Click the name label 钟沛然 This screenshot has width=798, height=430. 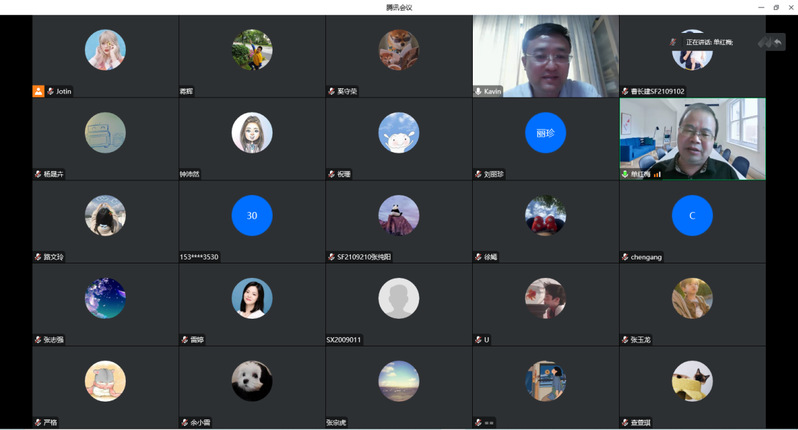pos(191,174)
